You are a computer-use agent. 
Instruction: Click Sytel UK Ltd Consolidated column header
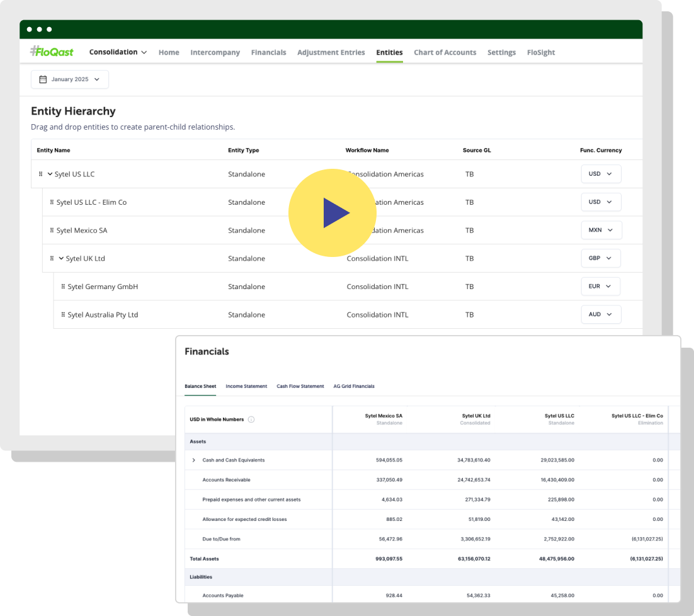pyautogui.click(x=475, y=419)
